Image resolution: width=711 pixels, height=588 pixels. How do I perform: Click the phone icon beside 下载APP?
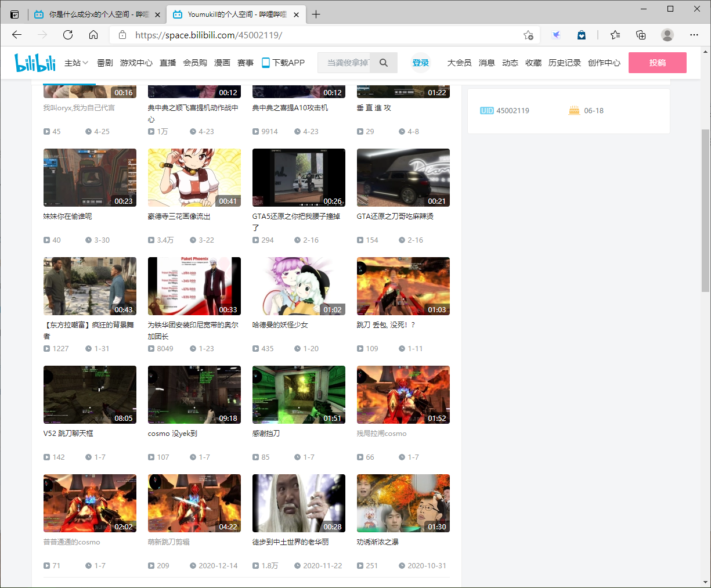pos(265,62)
